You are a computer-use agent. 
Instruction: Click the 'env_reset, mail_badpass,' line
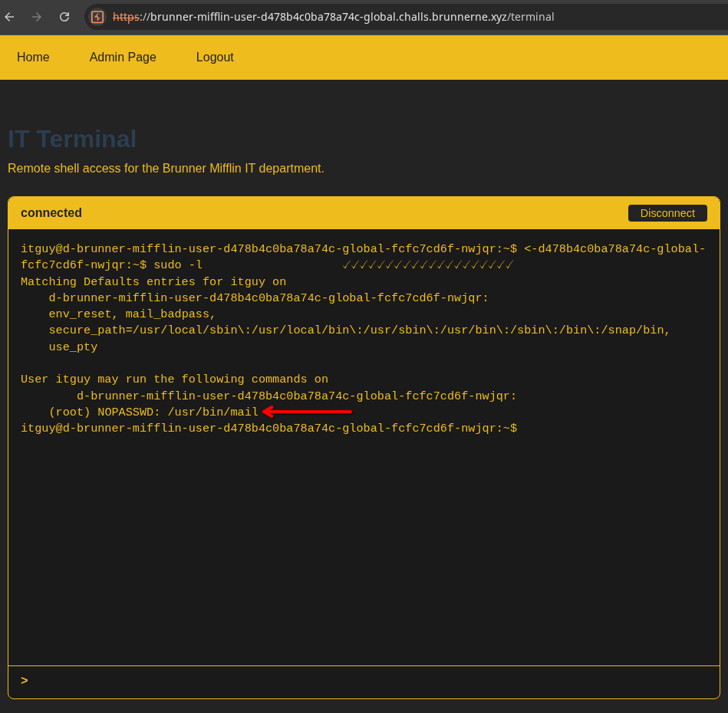tap(132, 314)
